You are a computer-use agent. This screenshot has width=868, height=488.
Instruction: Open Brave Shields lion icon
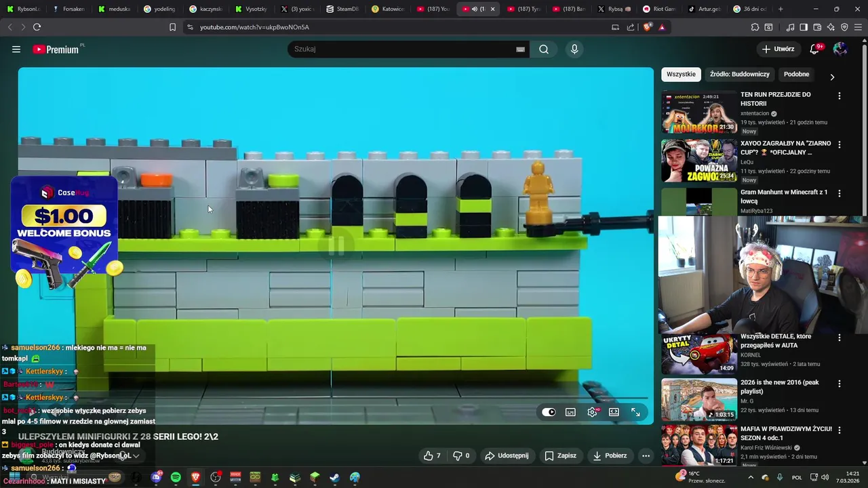coord(647,27)
